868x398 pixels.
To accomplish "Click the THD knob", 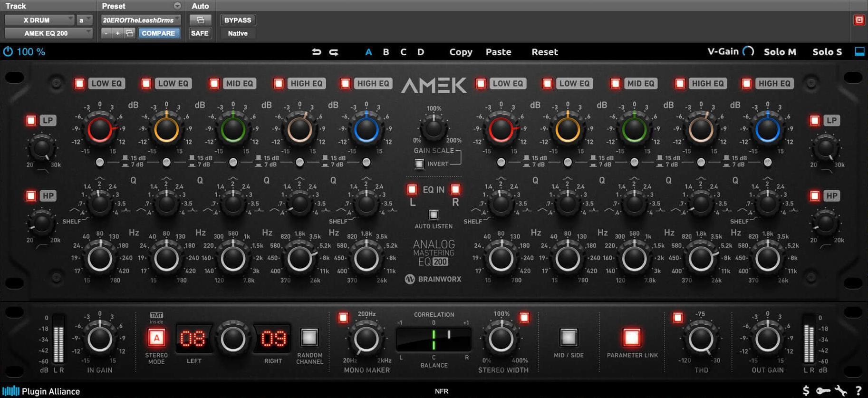I will [701, 339].
